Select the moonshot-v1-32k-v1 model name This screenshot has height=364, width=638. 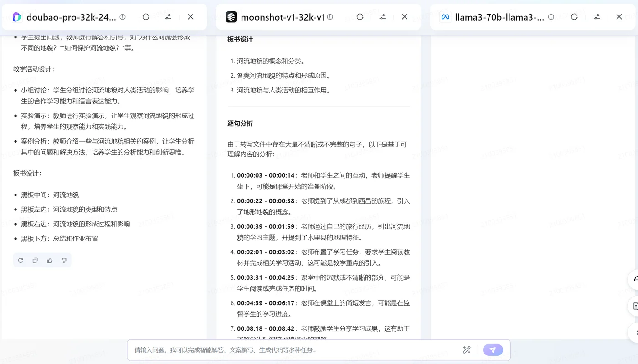pos(283,17)
